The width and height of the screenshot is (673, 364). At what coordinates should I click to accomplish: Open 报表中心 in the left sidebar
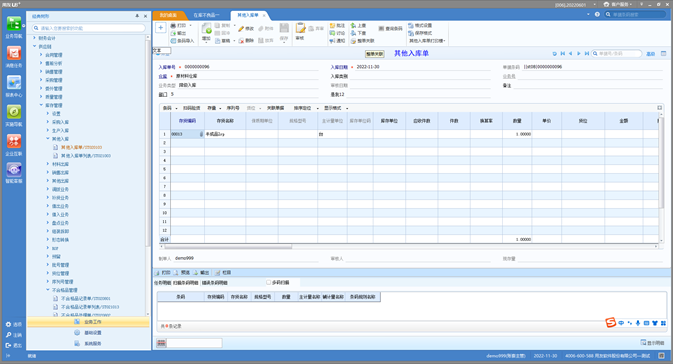14,86
